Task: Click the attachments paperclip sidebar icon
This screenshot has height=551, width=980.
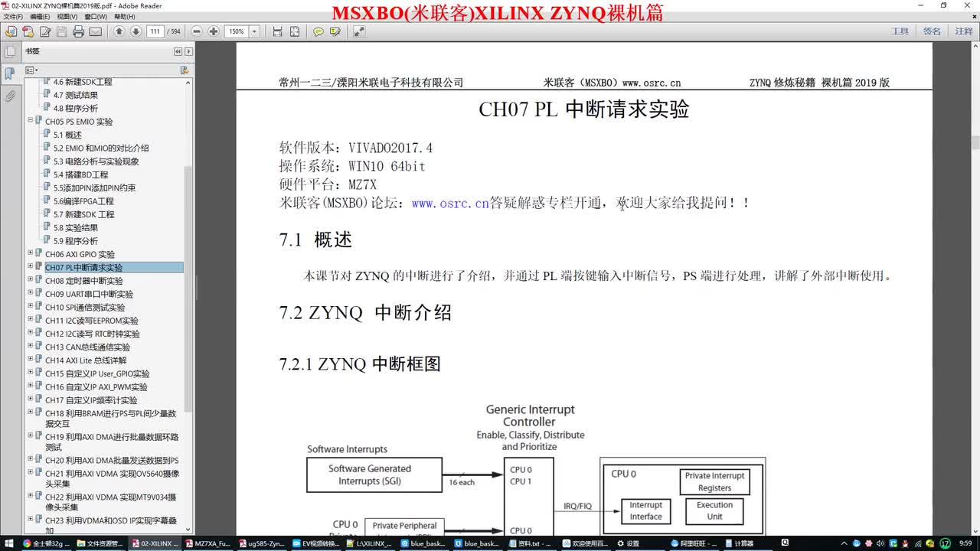Action: click(x=9, y=96)
